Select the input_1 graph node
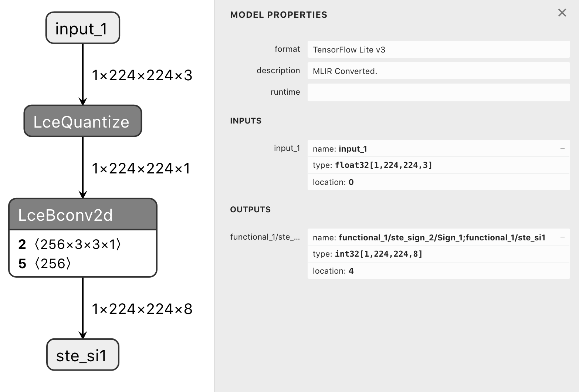This screenshot has height=392, width=579. coord(83,28)
